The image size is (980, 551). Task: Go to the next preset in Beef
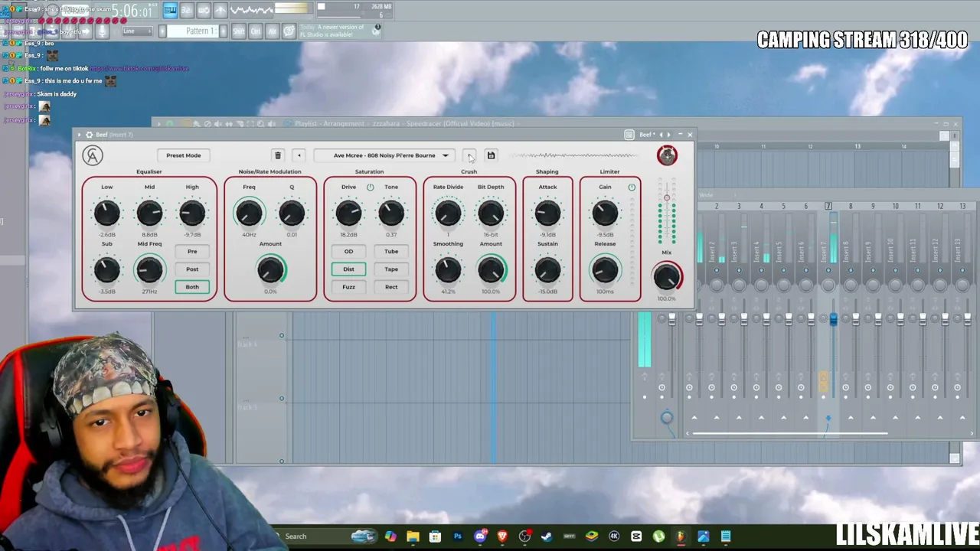(x=470, y=155)
